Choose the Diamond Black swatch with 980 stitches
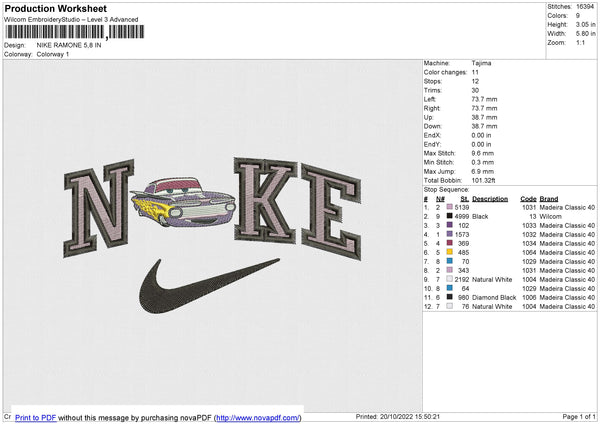Image resolution: width=600 pixels, height=424 pixels. pyautogui.click(x=450, y=297)
